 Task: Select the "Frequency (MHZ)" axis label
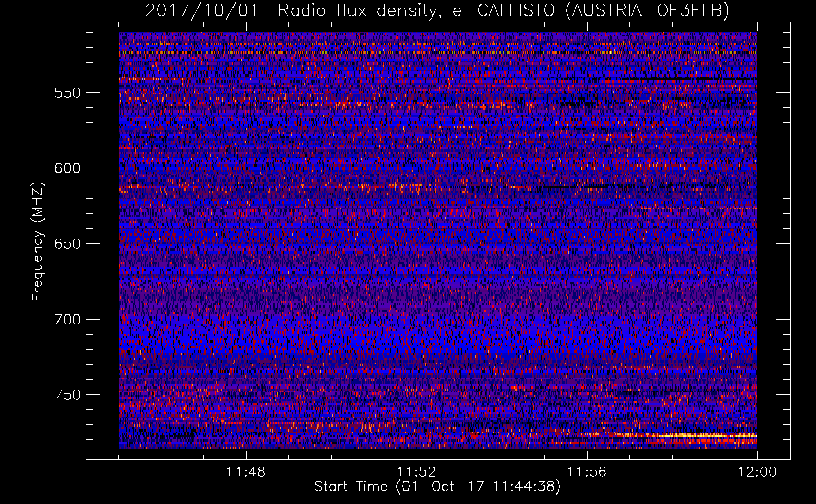pyautogui.click(x=38, y=242)
